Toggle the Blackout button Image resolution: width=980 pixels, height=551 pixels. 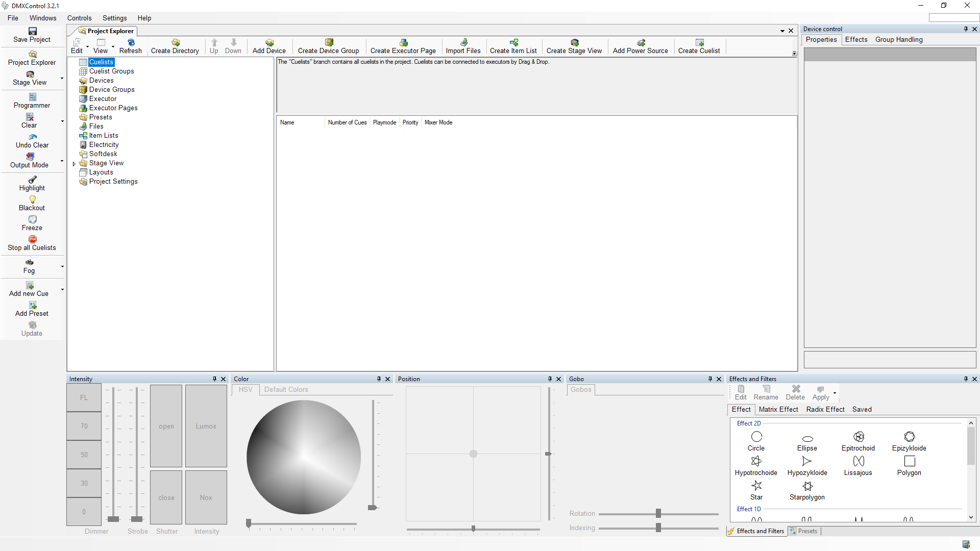pyautogui.click(x=32, y=199)
